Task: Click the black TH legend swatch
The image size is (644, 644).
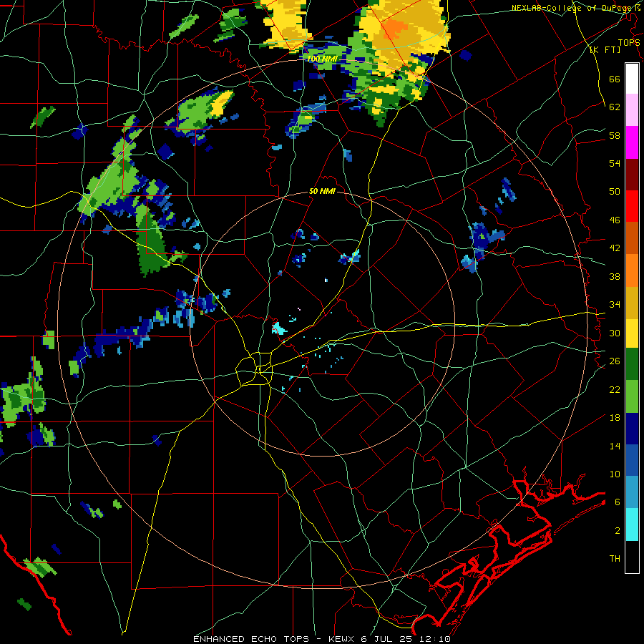Action: pos(632,557)
